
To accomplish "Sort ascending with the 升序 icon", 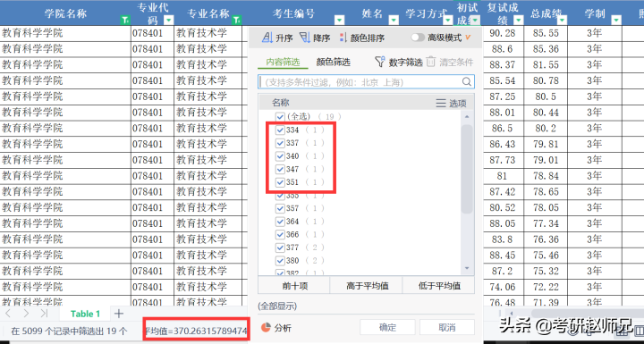I will tap(267, 38).
